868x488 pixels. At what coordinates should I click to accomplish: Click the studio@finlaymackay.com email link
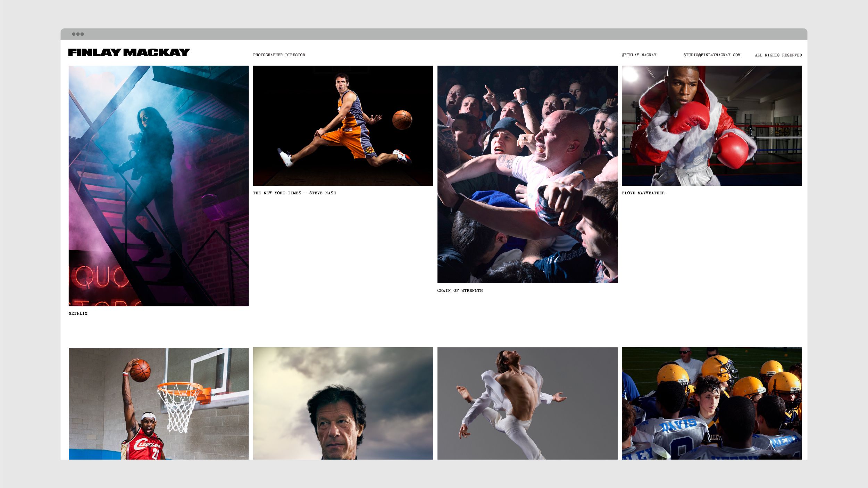(711, 55)
